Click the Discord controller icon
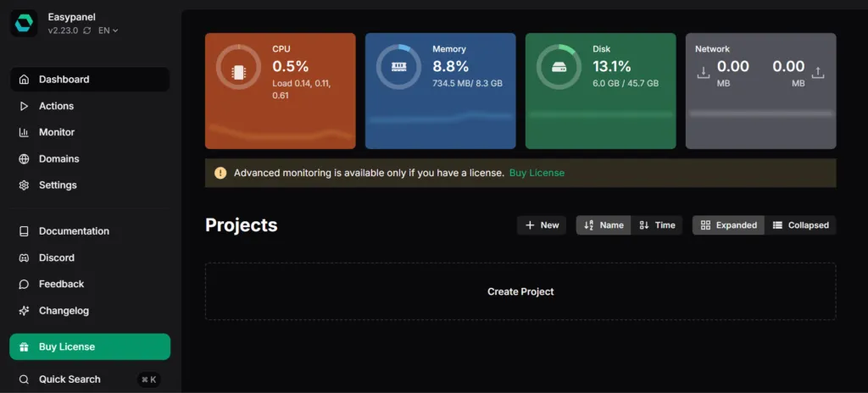868x393 pixels. coord(24,257)
